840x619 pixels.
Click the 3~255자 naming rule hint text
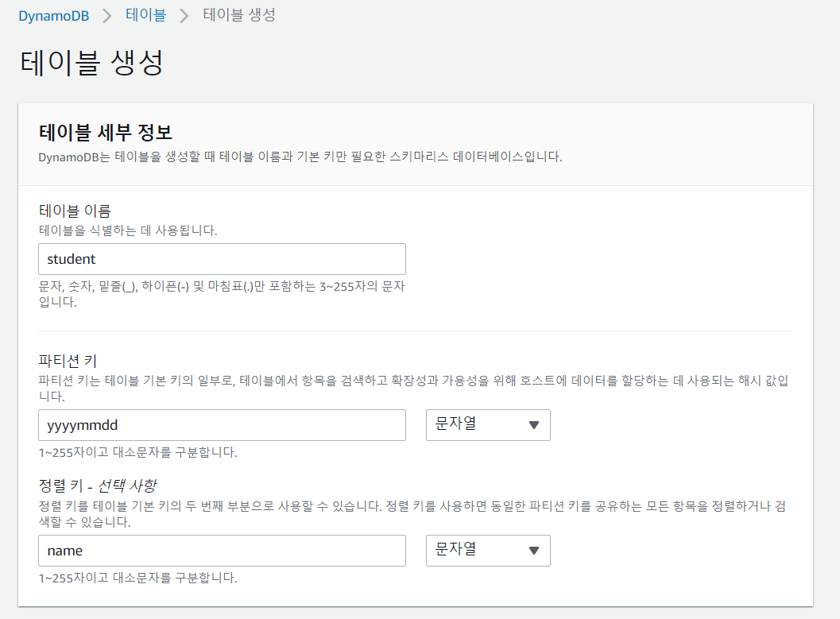[x=222, y=294]
